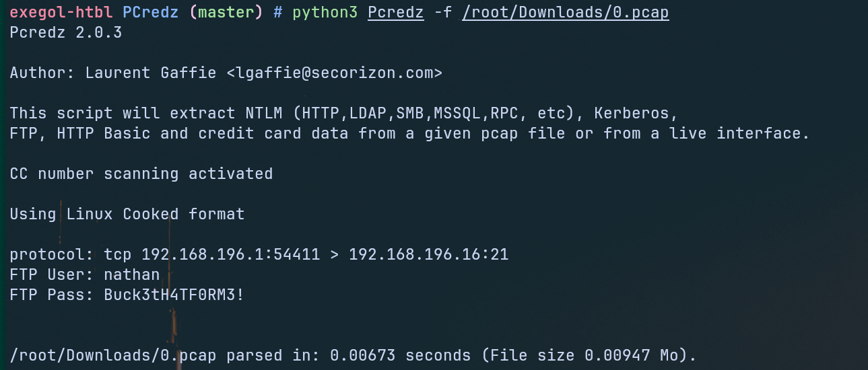Click the exegol-htbl hostname in the prompt
This screenshot has width=868, height=370.
pos(61,12)
